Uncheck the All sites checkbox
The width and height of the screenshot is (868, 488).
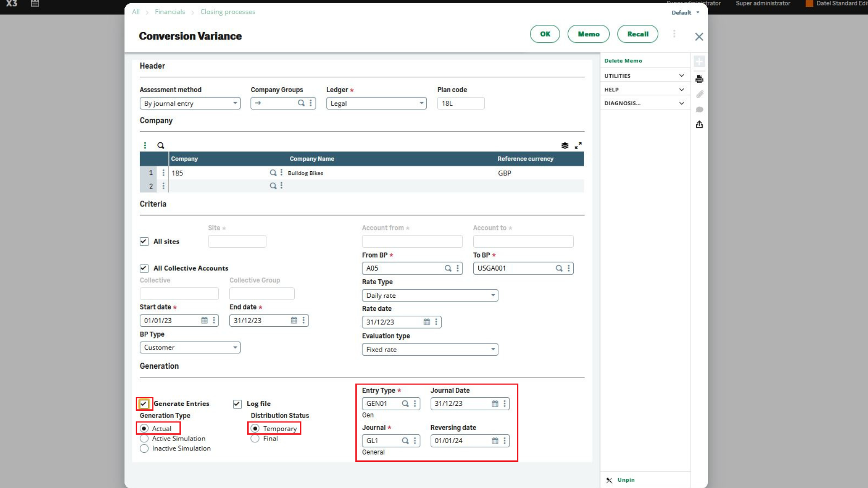point(144,241)
